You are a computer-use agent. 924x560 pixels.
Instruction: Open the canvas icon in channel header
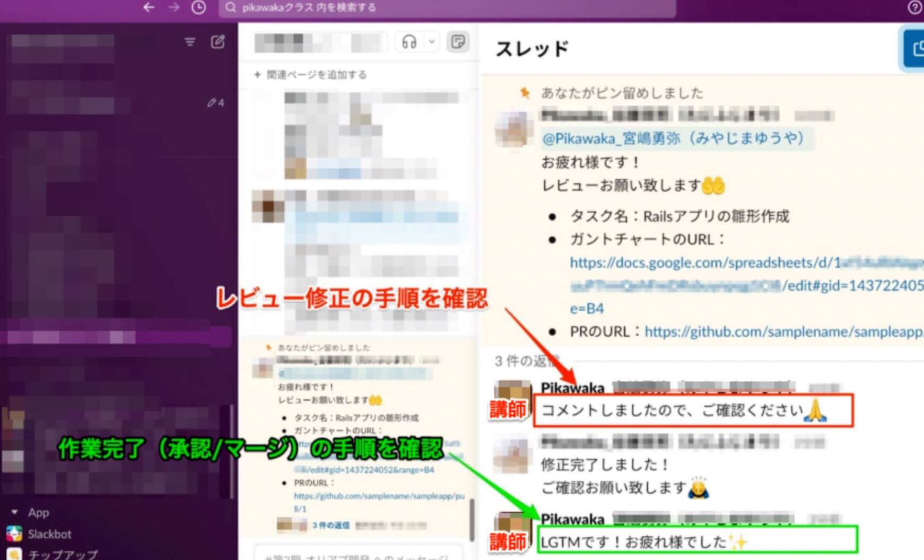[x=458, y=42]
